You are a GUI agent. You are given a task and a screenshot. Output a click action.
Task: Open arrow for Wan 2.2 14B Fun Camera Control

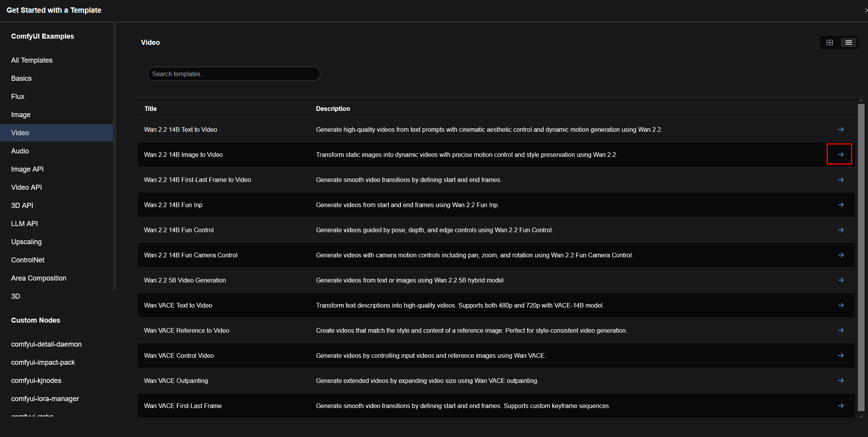(841, 255)
